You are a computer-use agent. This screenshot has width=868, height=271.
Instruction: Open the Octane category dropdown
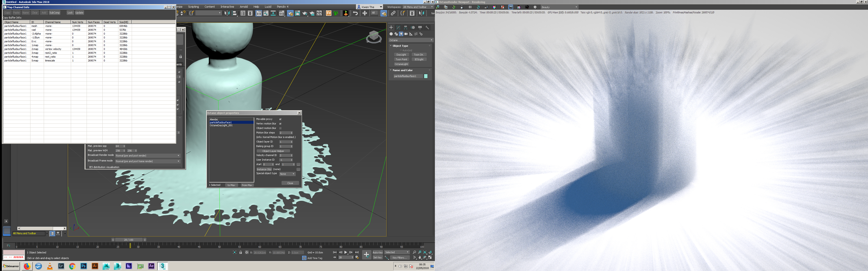tap(411, 40)
